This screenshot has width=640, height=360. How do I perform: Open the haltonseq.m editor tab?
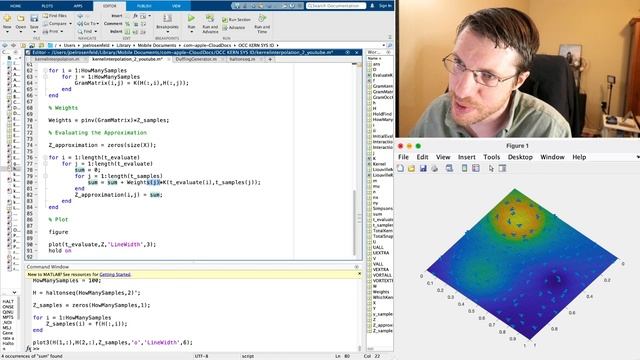point(242,59)
